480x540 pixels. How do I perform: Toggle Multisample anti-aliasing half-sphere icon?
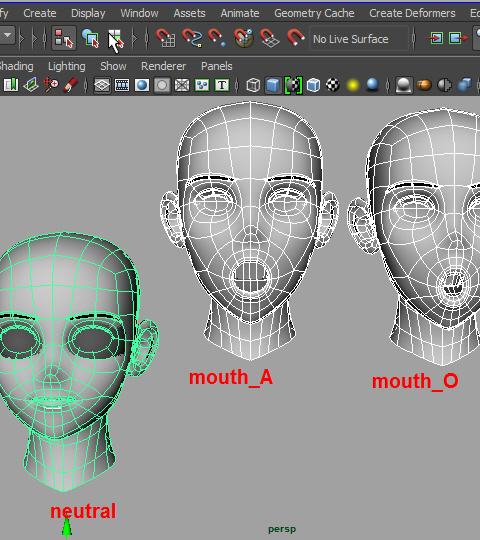point(445,85)
